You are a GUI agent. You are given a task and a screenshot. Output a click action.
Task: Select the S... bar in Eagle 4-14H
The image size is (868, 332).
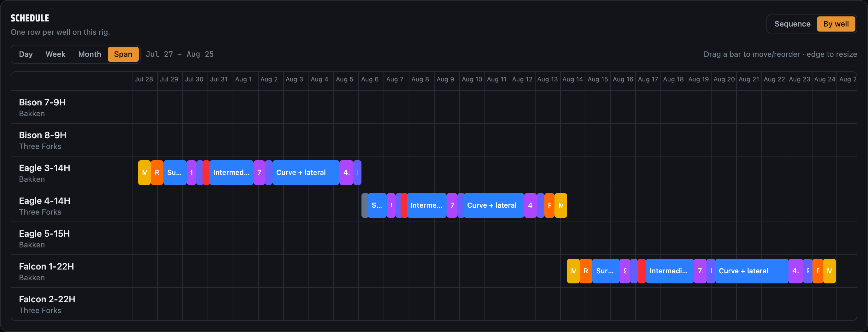click(x=377, y=205)
